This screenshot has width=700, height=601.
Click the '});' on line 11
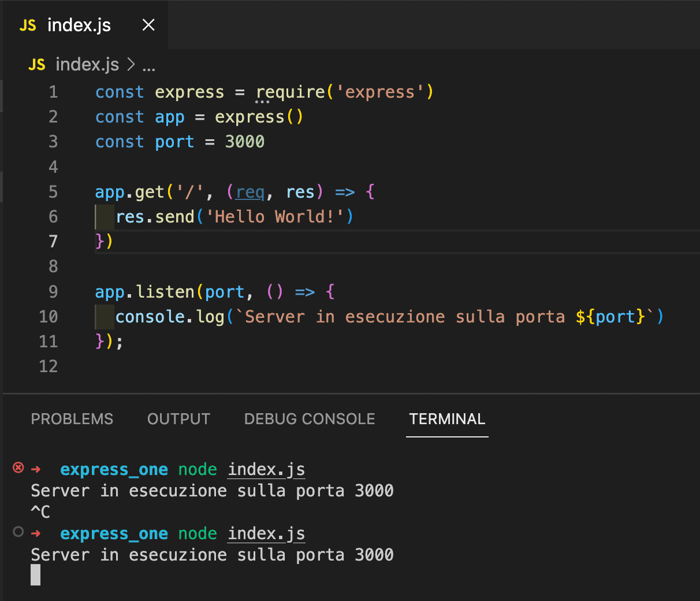109,342
